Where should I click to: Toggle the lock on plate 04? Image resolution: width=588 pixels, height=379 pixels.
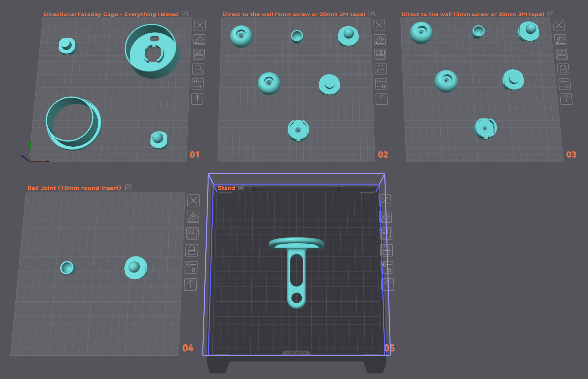pos(192,250)
